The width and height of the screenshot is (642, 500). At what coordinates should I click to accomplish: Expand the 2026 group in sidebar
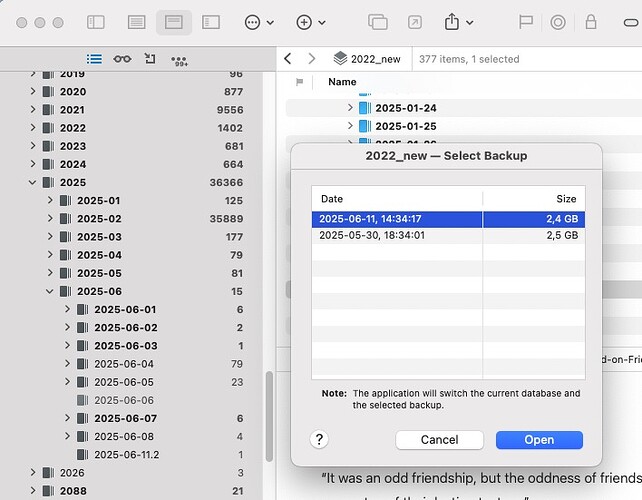point(33,472)
